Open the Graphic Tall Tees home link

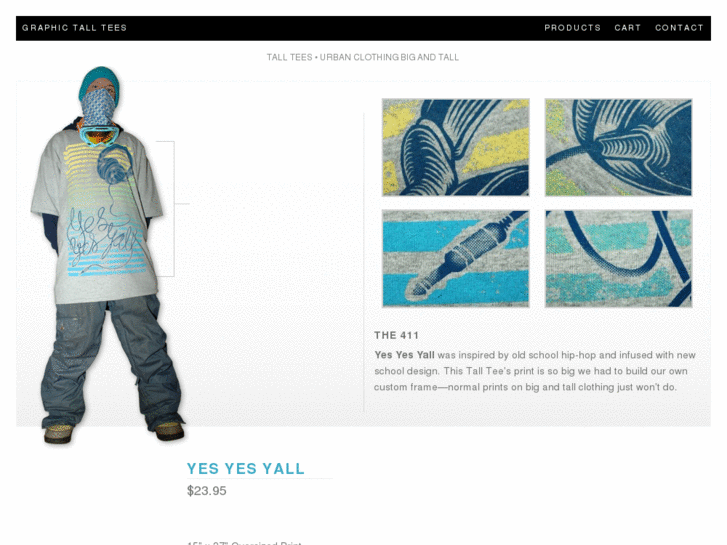click(74, 28)
